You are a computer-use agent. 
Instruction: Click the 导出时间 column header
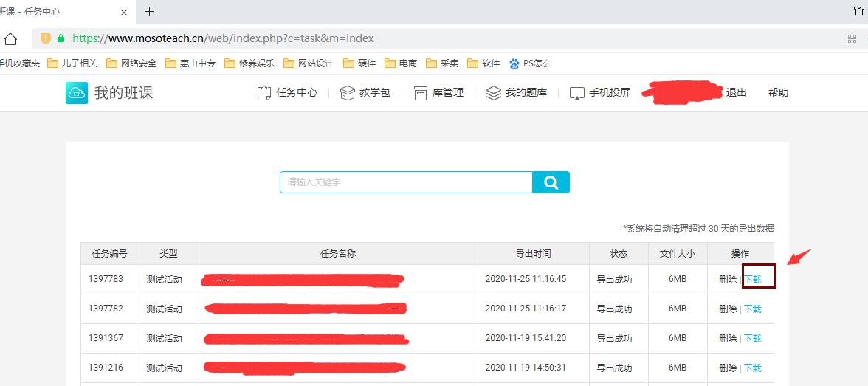click(x=533, y=254)
